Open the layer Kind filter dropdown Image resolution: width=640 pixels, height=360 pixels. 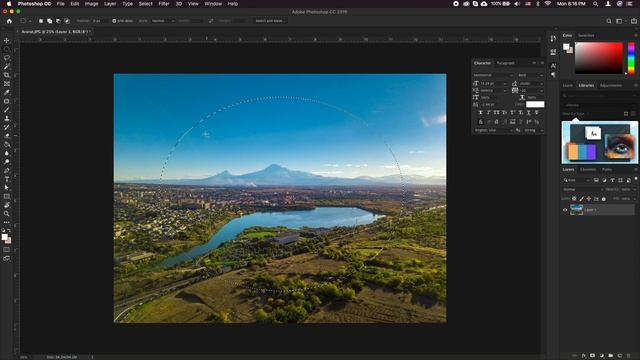[x=576, y=180]
